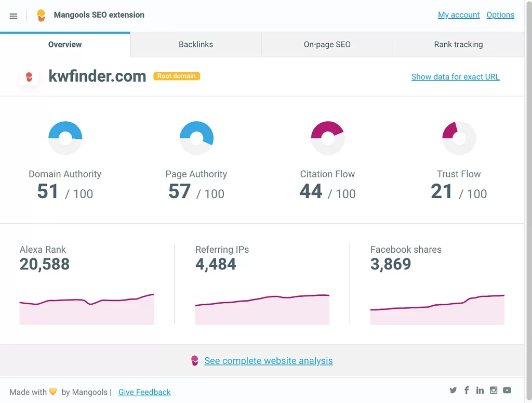
Task: Go to the Rank tracking tab
Action: [x=458, y=45]
